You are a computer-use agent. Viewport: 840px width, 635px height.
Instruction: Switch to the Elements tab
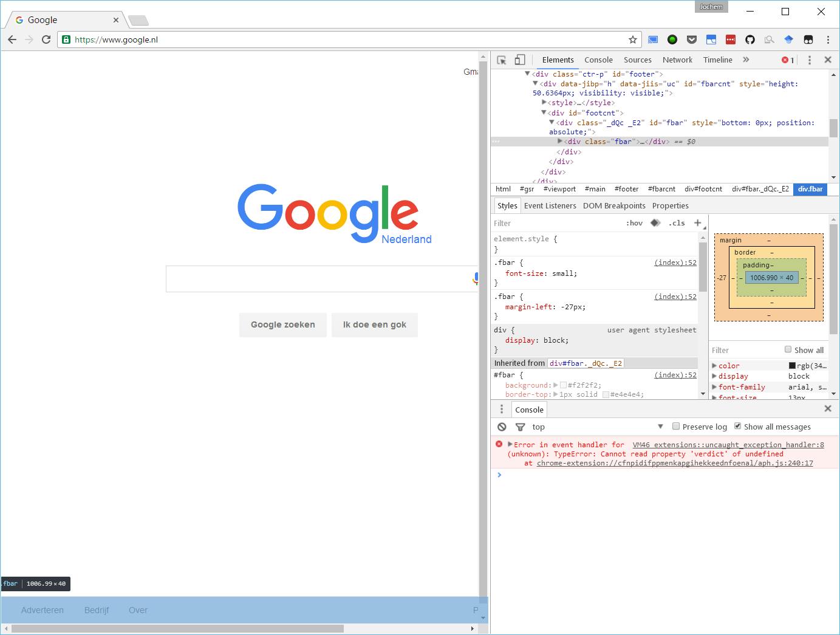pyautogui.click(x=558, y=60)
